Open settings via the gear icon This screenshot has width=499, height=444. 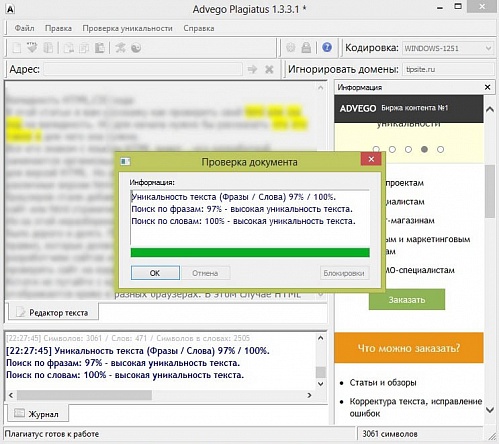coord(291,48)
